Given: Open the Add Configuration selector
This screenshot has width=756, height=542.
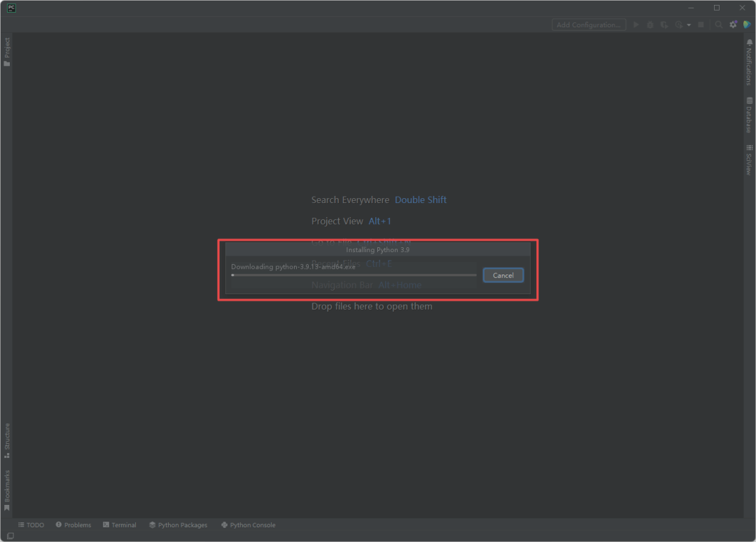Looking at the screenshot, I should [x=588, y=25].
